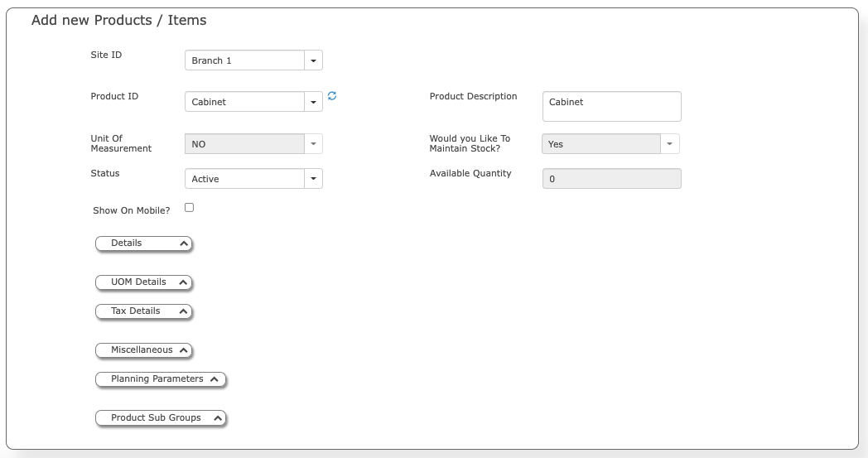Expand the Planning Parameters section
The image size is (868, 458).
[x=161, y=378]
